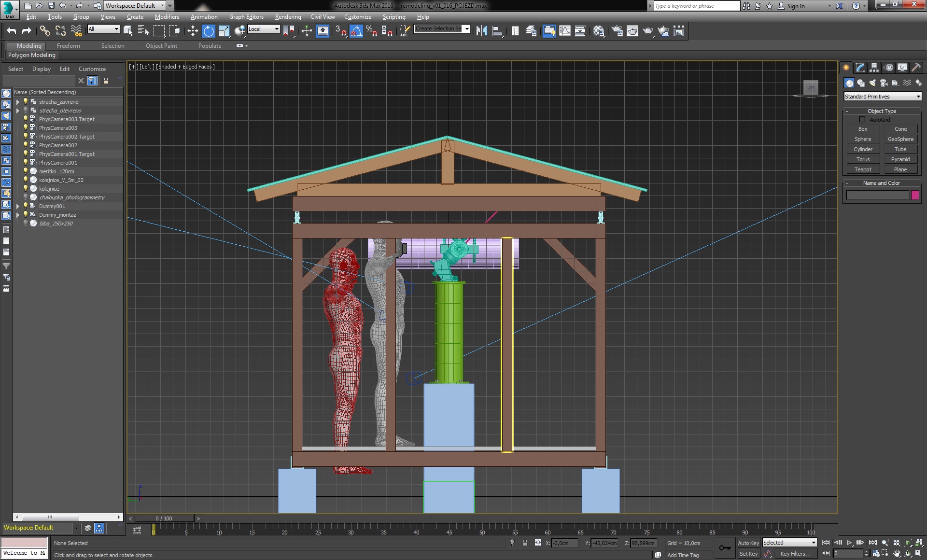Click the Cylinder object button
The height and width of the screenshot is (560, 927).
(863, 149)
